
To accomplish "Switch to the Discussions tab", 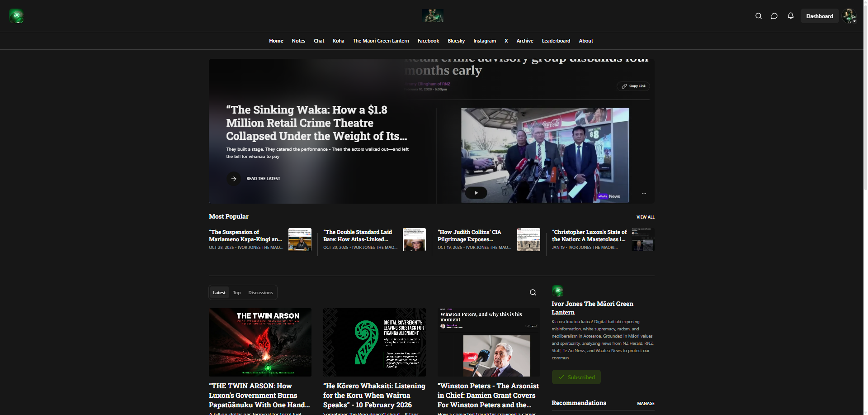I will tap(260, 293).
